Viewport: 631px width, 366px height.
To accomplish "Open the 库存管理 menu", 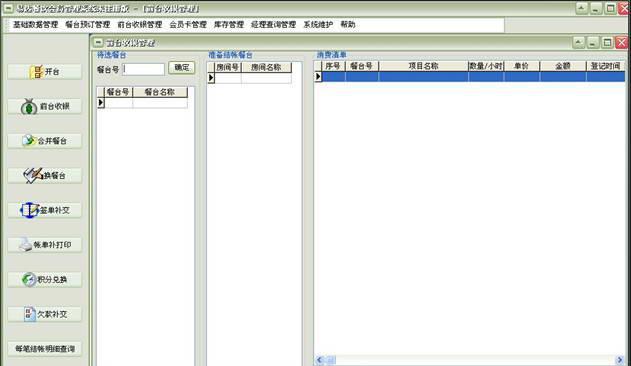I will (x=229, y=25).
